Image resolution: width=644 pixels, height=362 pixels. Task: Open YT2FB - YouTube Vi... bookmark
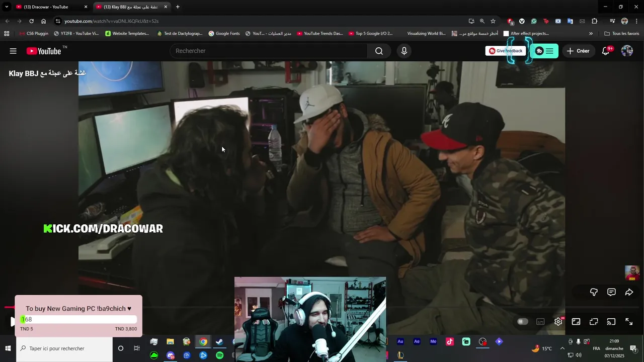pyautogui.click(x=75, y=34)
